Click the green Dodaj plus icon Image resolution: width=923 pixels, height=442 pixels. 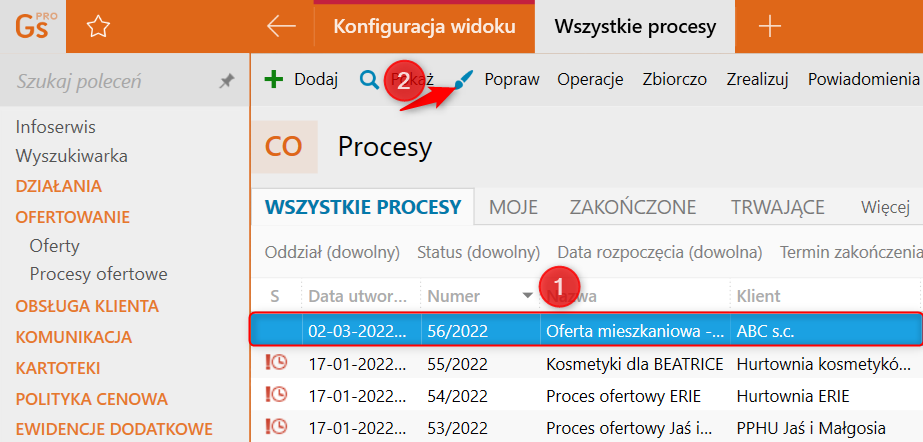tap(274, 80)
